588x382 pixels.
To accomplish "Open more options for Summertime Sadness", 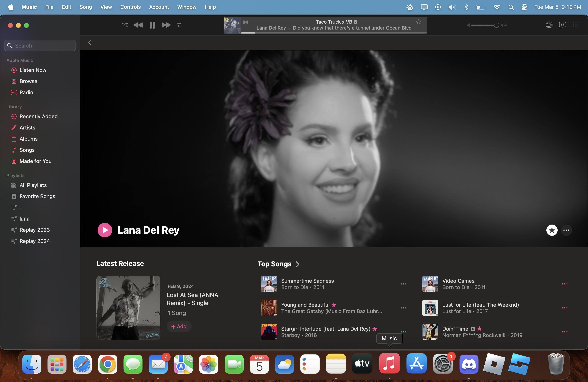I will [x=403, y=284].
